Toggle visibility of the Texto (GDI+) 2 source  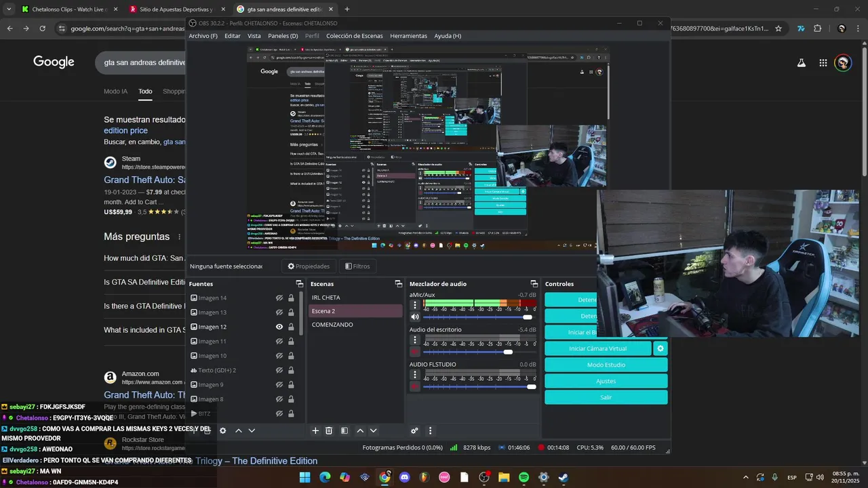(x=279, y=371)
